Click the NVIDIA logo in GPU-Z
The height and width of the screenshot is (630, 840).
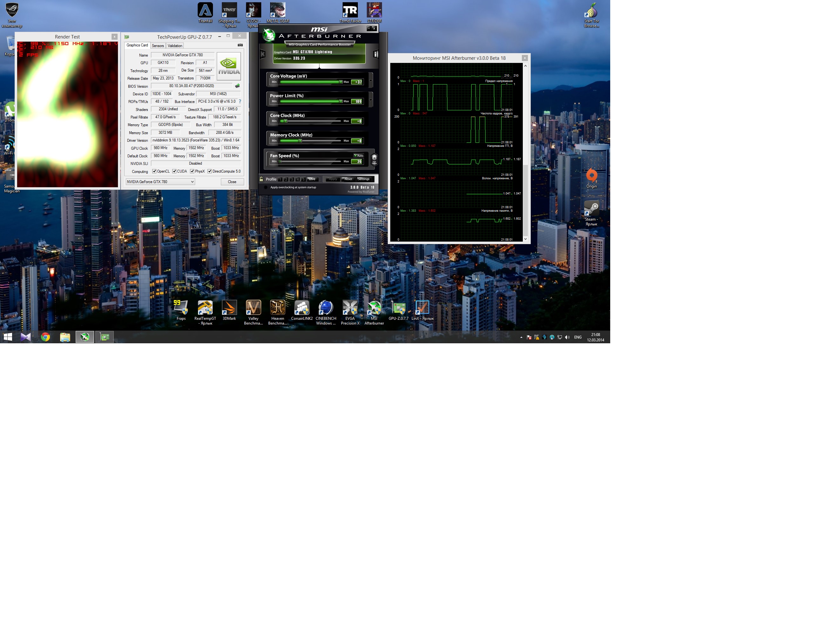[x=229, y=66]
